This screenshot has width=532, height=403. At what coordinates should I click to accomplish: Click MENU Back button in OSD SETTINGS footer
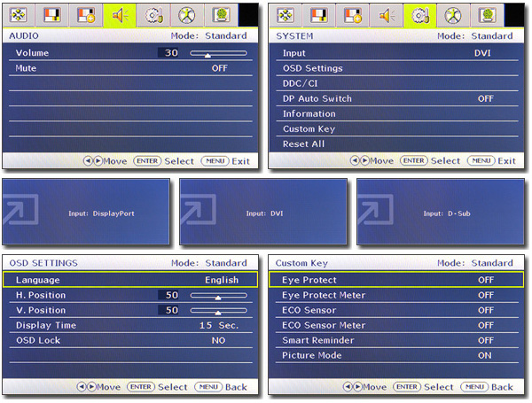[221, 387]
